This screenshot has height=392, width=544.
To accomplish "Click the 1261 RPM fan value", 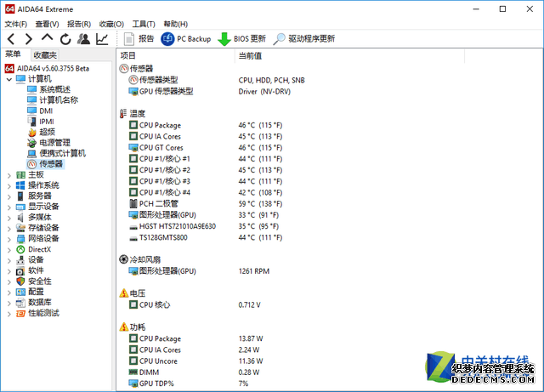I will coord(254,271).
